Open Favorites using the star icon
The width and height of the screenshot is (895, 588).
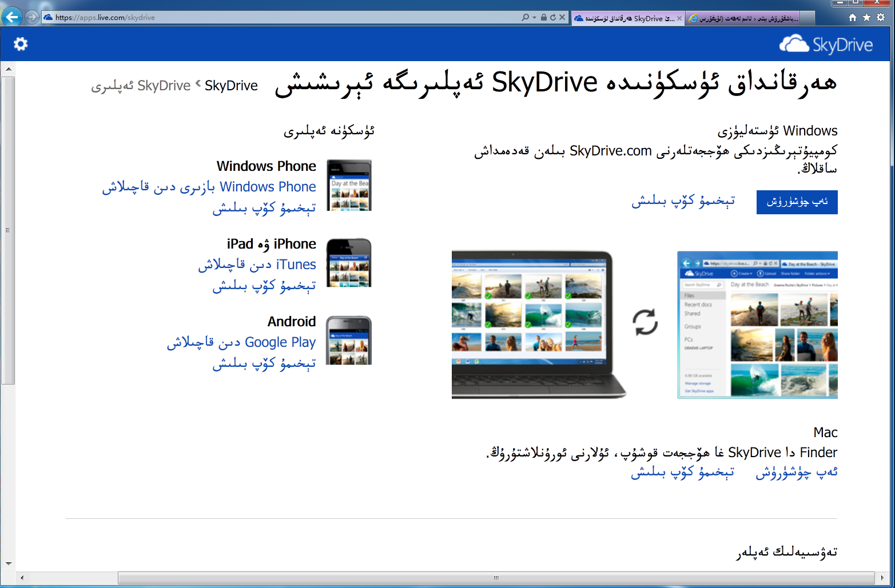[x=867, y=18]
